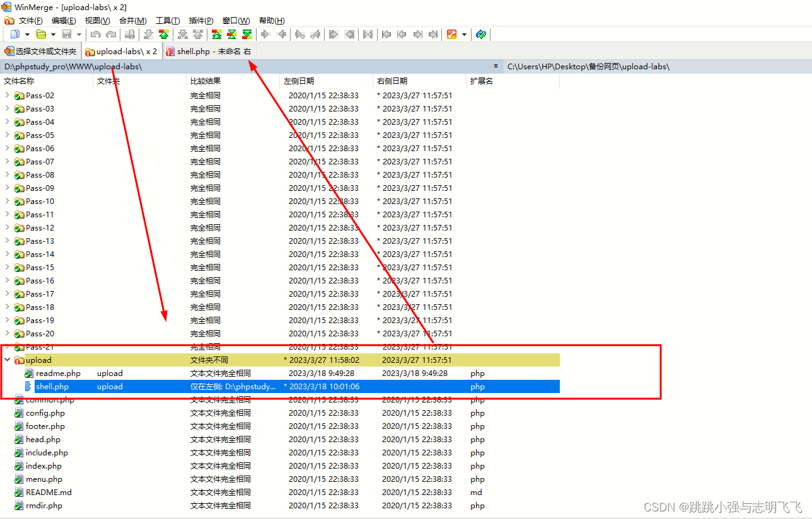Jump to First Difference icon
The height and width of the screenshot is (519, 812).
pos(216,34)
